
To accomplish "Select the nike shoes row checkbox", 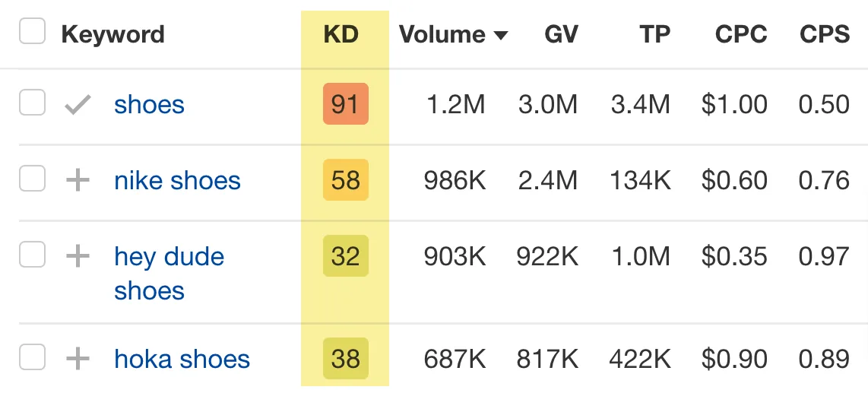I will coord(32,179).
